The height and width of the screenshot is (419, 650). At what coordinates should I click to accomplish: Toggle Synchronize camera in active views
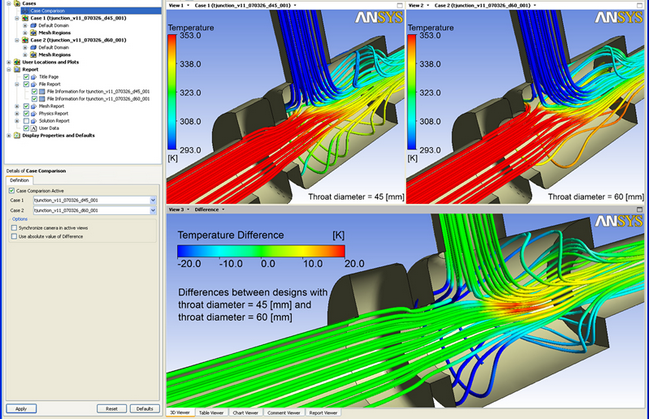(14, 228)
